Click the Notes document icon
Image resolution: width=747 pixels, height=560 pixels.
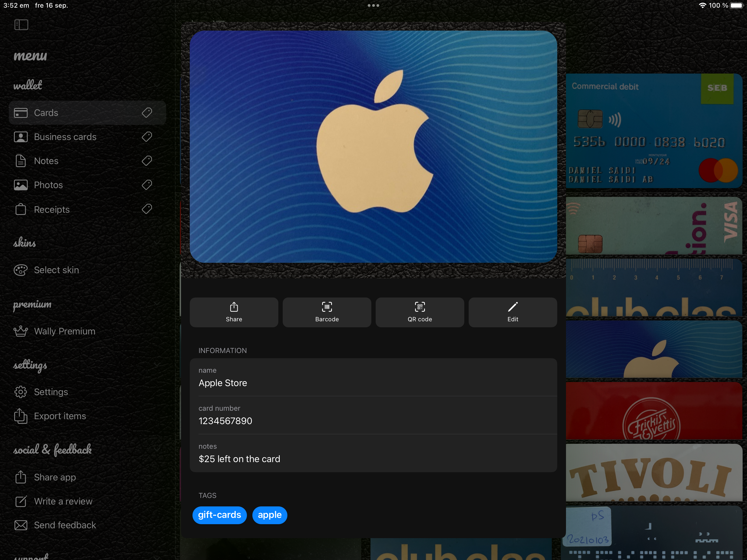21,161
